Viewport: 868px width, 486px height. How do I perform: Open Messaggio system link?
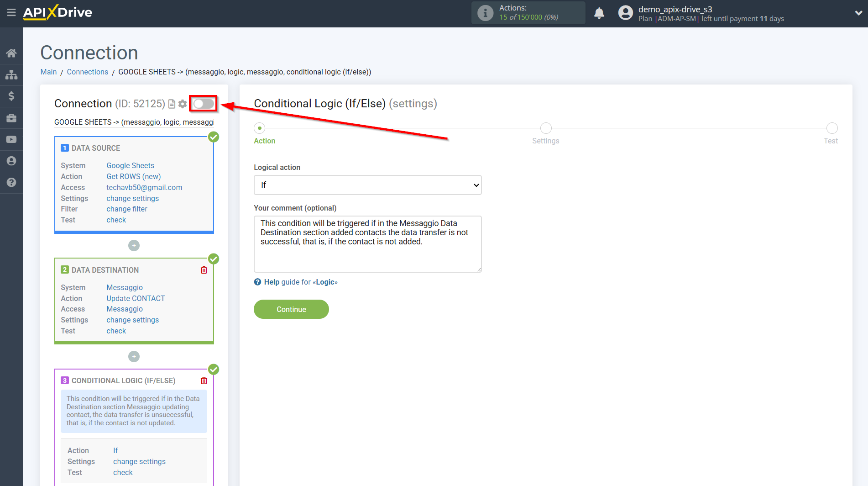[125, 287]
